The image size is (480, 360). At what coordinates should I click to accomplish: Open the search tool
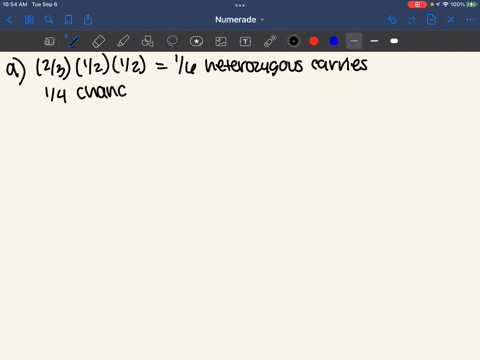[x=49, y=20]
